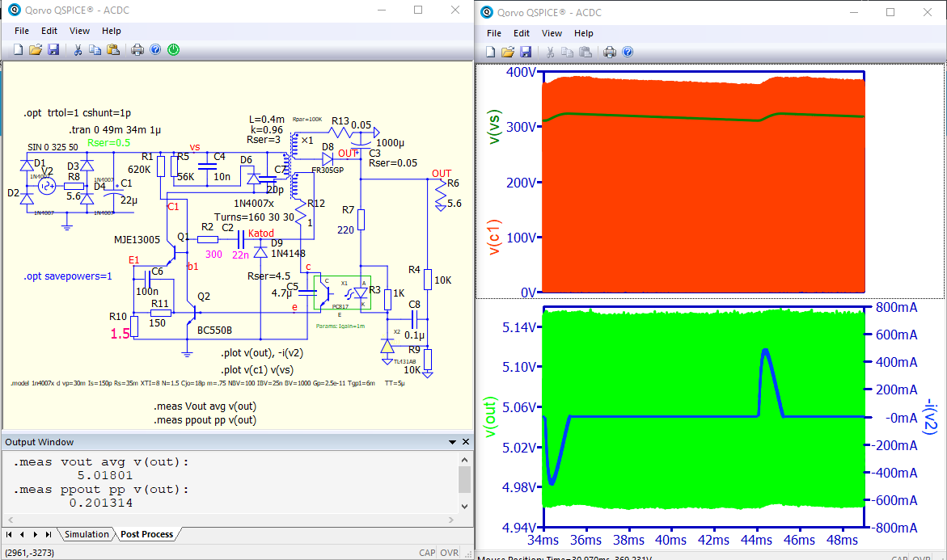The width and height of the screenshot is (947, 560).
Task: Click 0.201314 result in Output Window
Action: pos(100,503)
